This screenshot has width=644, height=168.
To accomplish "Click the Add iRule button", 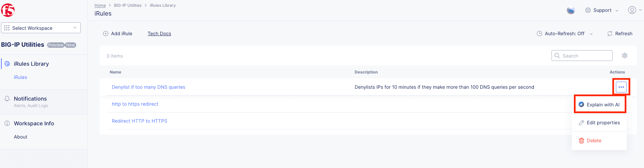I will click(x=118, y=34).
